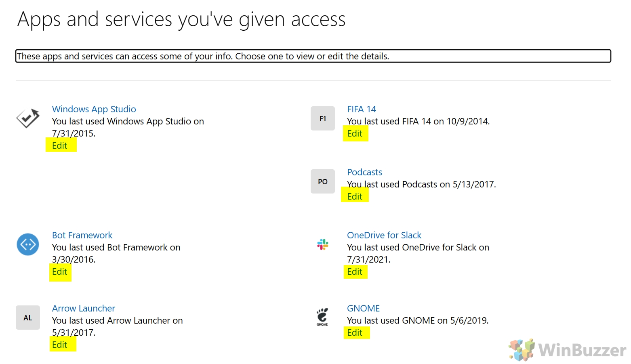Click the Slack logo icon
Viewport: 631px width, 364px height.
[x=323, y=244]
